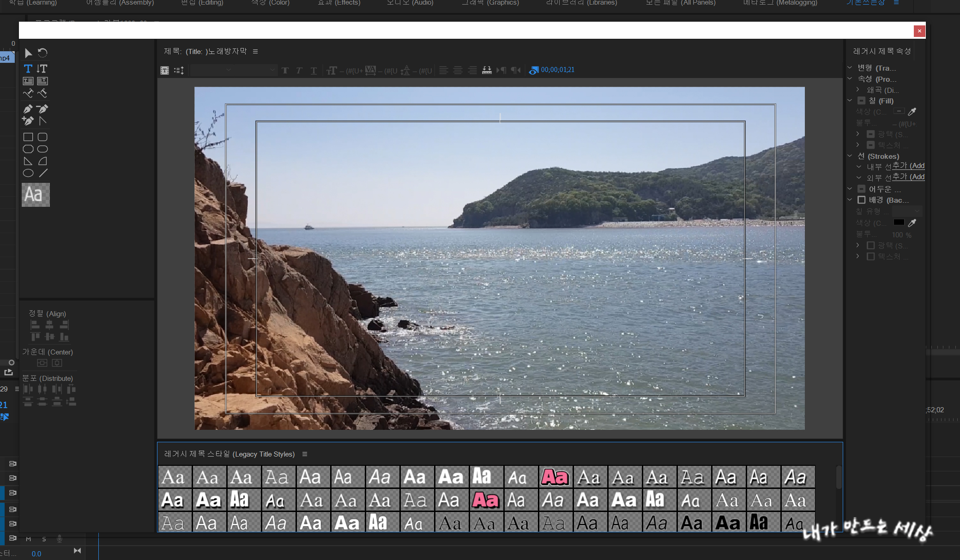Select the Selection arrow tool
Screen dimensions: 960x560
pos(28,53)
